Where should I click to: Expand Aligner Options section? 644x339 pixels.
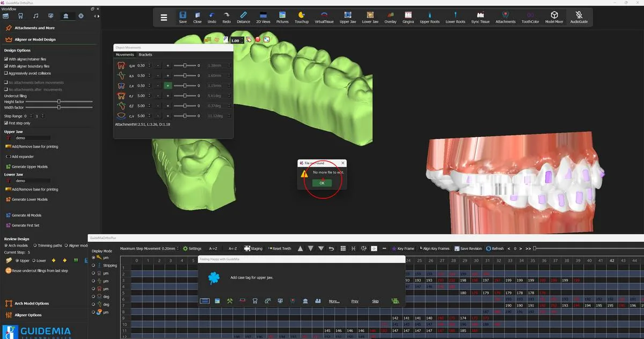[x=28, y=315]
